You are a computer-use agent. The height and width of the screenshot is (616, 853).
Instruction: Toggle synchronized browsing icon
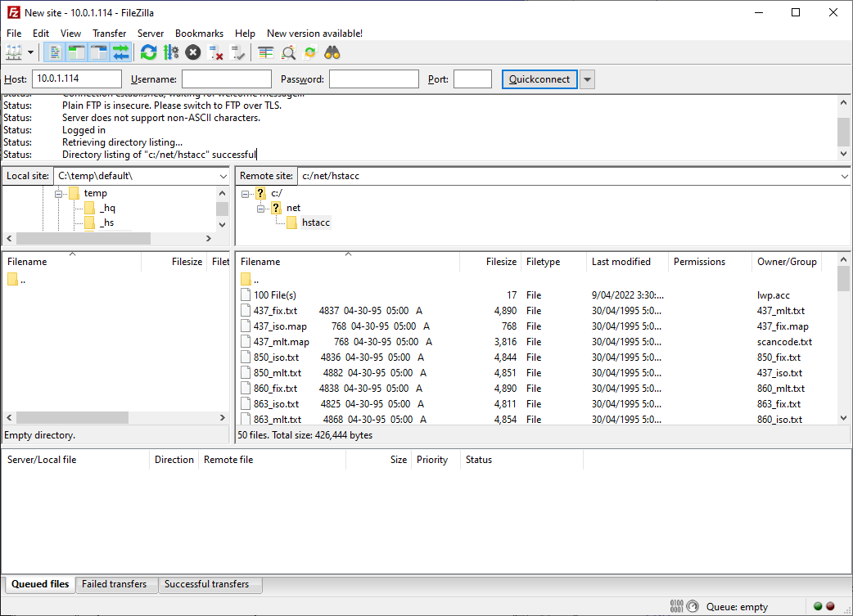310,52
